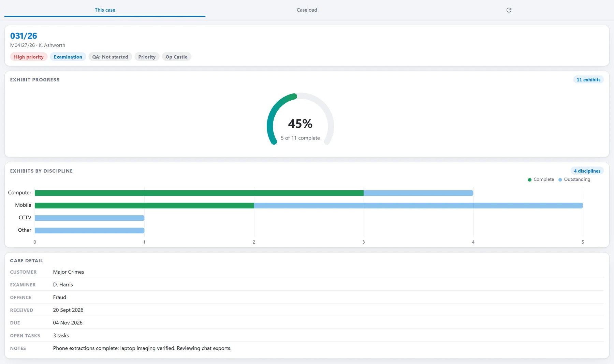Open case number 031/26 link
The image size is (614, 364).
pos(24,36)
